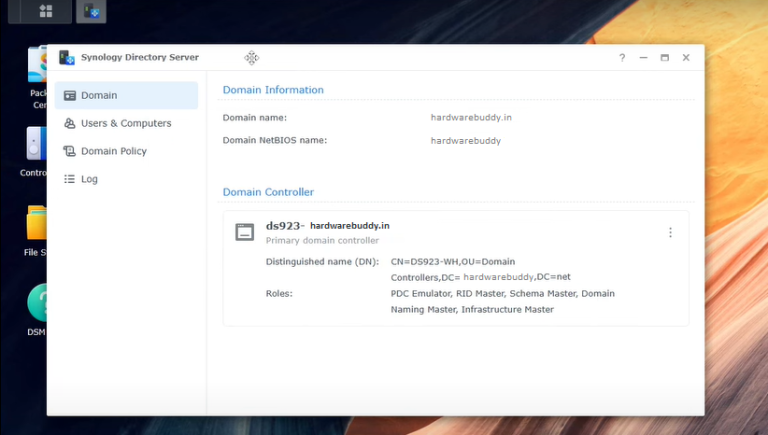The image size is (768, 435).
Task: Click the Primary domain controller label
Action: 322,241
